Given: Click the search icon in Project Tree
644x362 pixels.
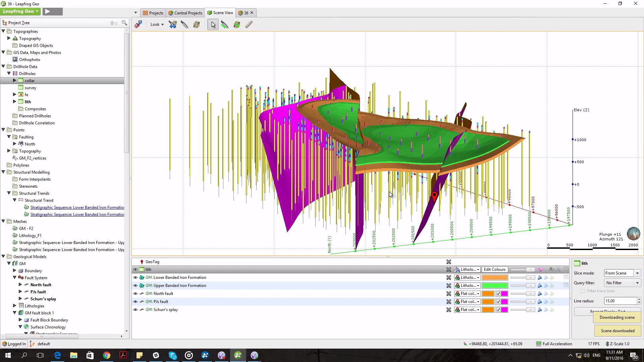Looking at the screenshot, I should (x=124, y=23).
